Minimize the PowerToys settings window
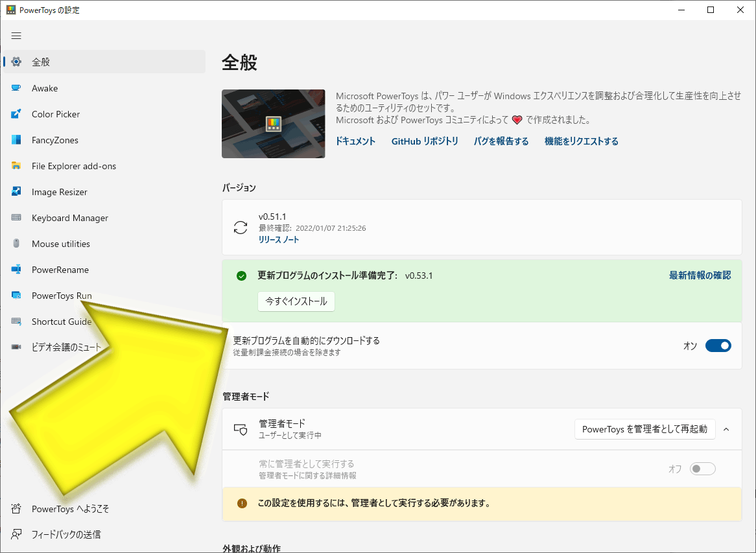 tap(681, 10)
